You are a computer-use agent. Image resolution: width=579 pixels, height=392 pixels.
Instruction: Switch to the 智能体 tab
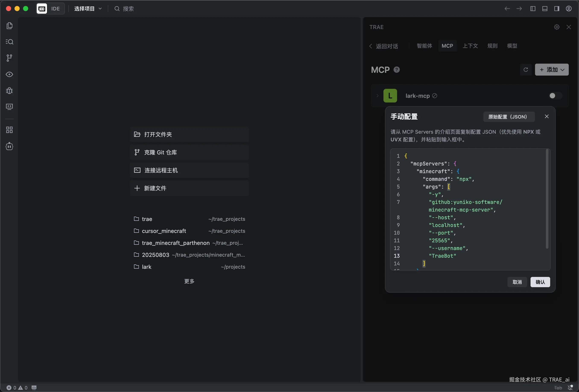(424, 46)
